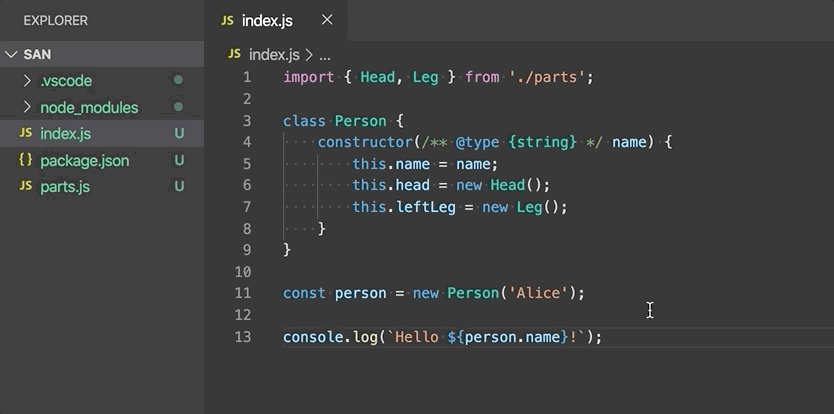This screenshot has width=834, height=414.
Task: Click line number 13 in gutter
Action: tap(243, 337)
